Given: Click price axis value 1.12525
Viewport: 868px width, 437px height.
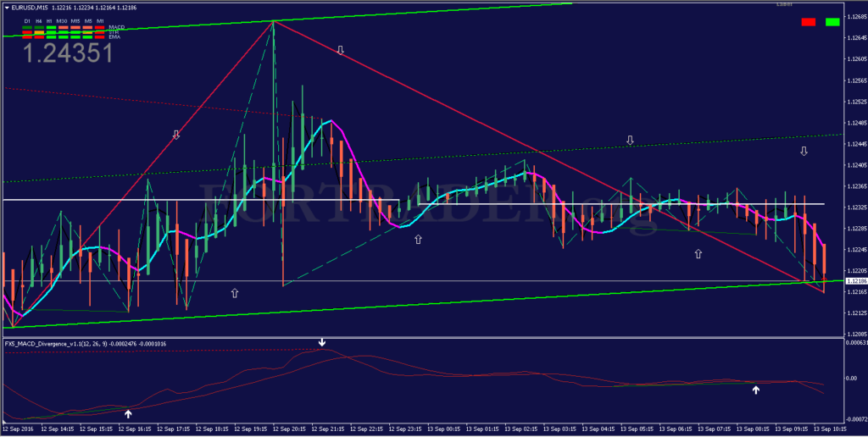Looking at the screenshot, I should click(x=856, y=102).
